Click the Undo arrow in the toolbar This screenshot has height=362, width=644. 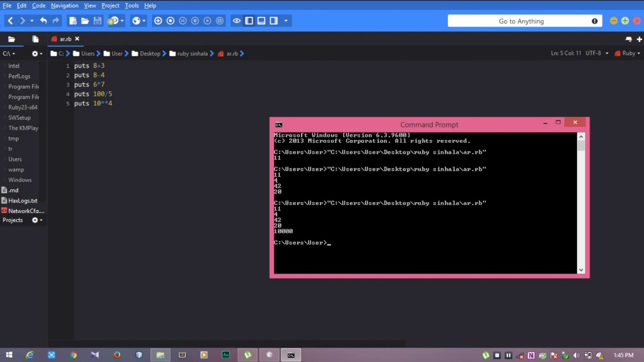(43, 21)
